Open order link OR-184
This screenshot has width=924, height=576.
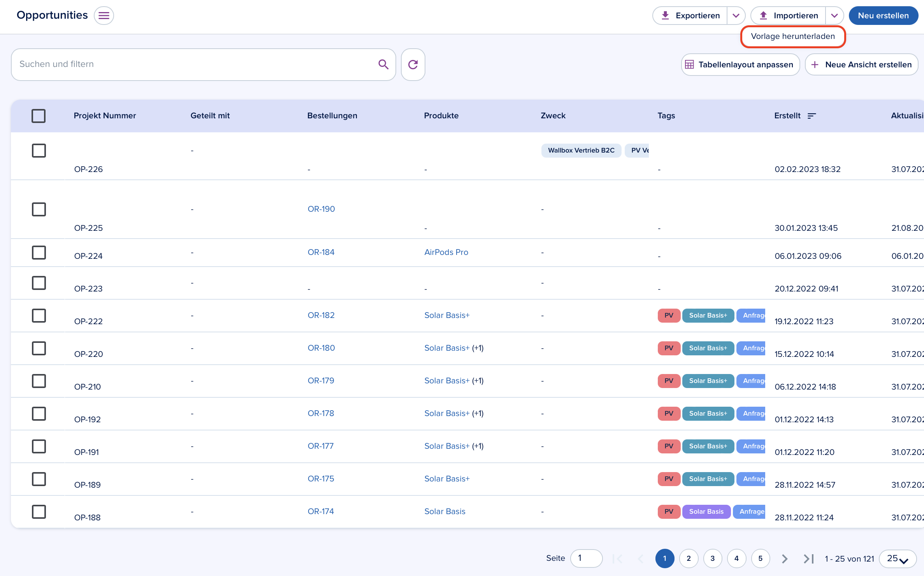pyautogui.click(x=321, y=252)
